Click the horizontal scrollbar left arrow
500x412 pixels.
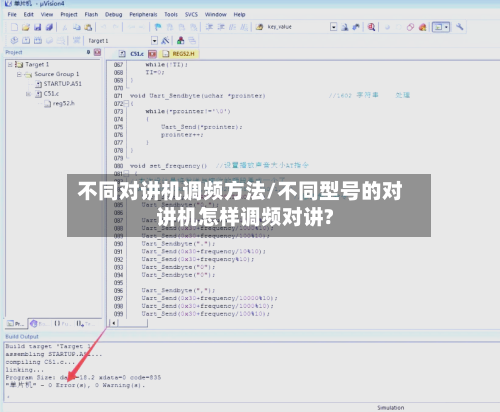pyautogui.click(x=114, y=323)
